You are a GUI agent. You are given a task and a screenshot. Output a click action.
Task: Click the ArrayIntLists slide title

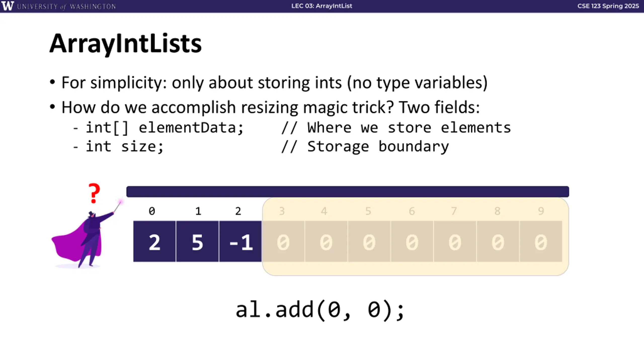point(126,43)
